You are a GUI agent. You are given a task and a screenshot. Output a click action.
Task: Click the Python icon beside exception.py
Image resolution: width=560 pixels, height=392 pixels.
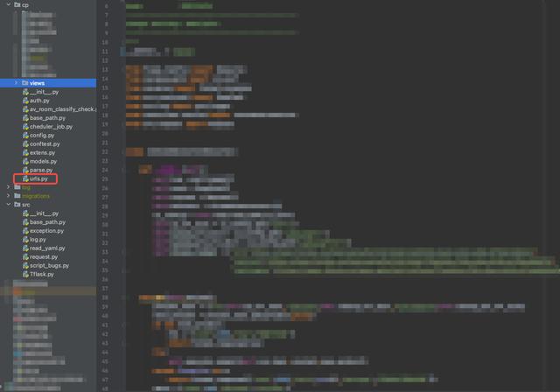tap(25, 231)
